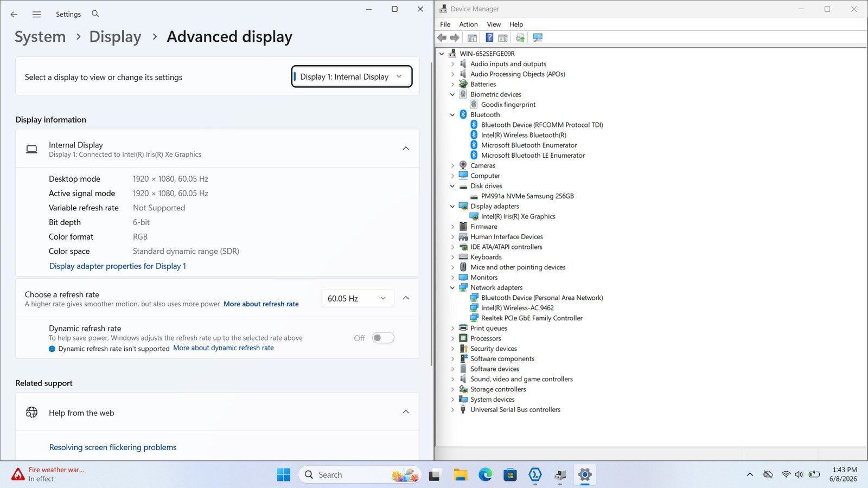Collapse the Bluetooth tree node

click(452, 115)
